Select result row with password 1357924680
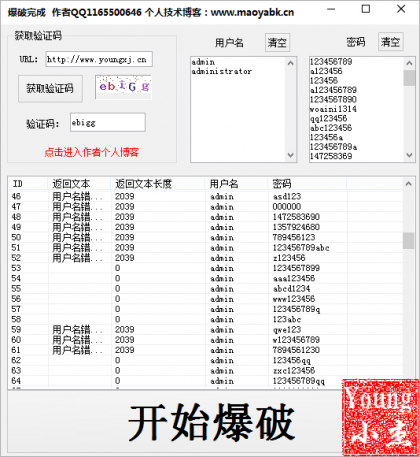This screenshot has width=420, height=457. (205, 227)
